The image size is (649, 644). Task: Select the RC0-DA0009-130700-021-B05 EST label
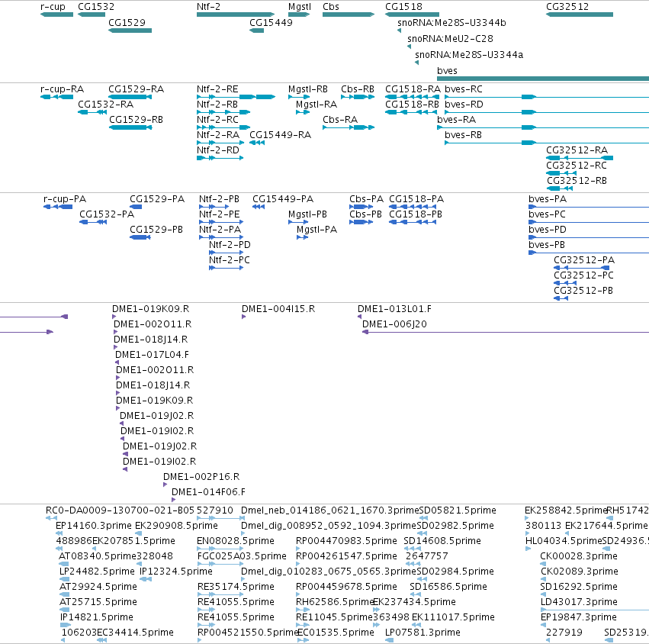(120, 510)
